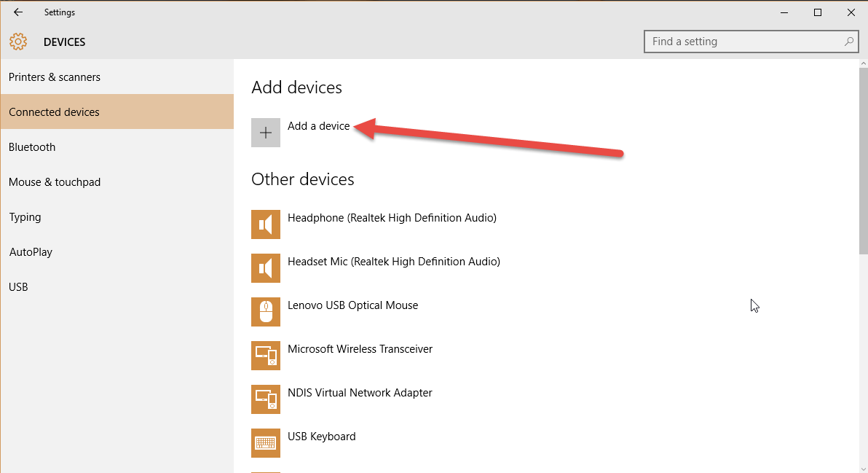Select Typing in the sidebar

click(25, 216)
